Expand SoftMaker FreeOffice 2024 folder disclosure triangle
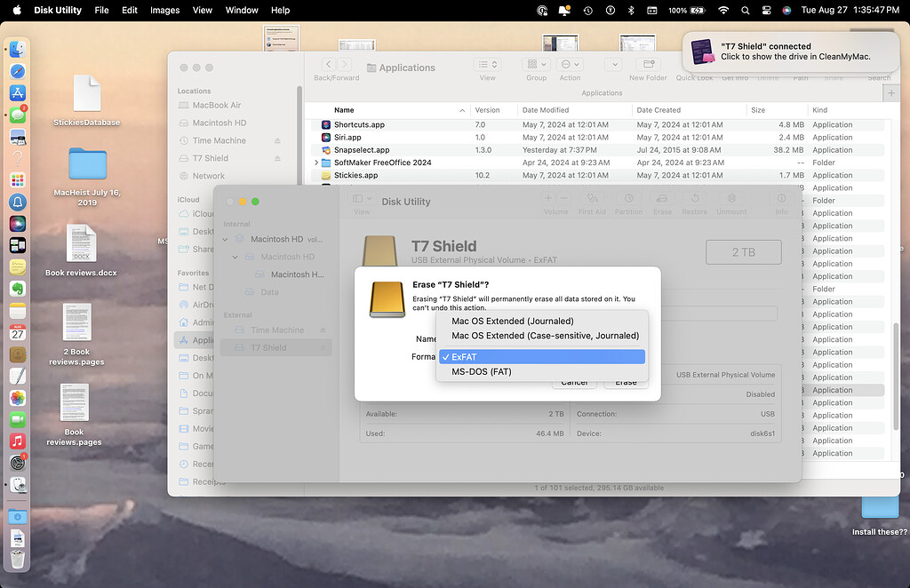 pyautogui.click(x=316, y=163)
